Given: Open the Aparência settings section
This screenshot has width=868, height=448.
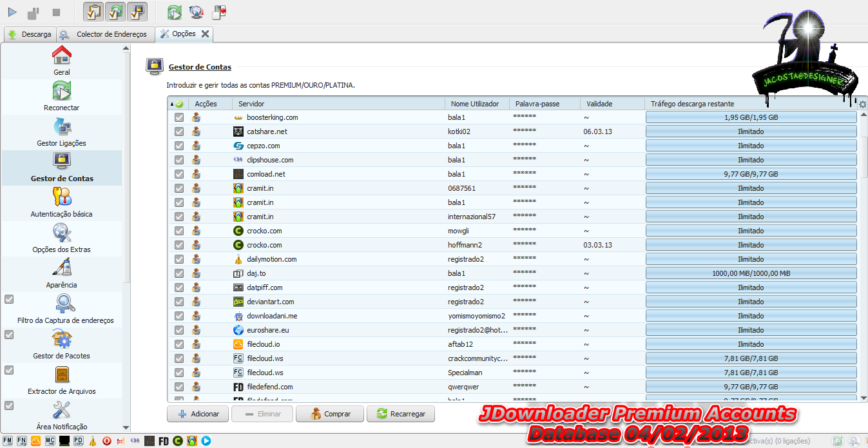Looking at the screenshot, I should [x=62, y=274].
